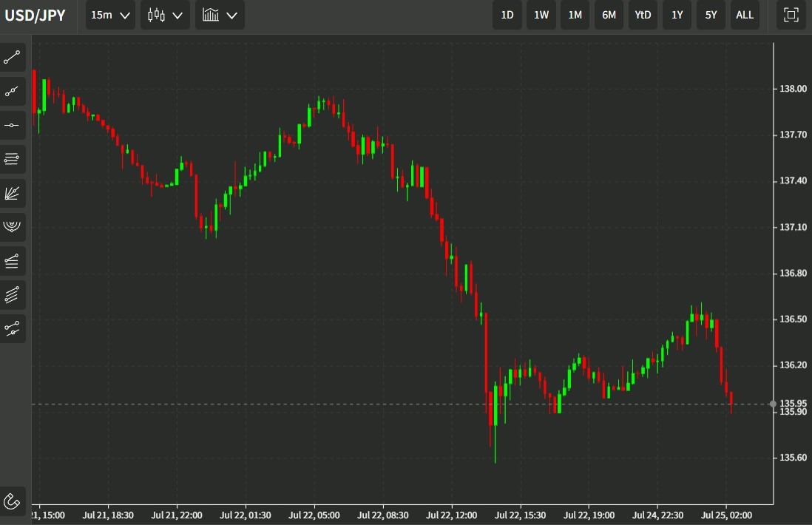The width and height of the screenshot is (812, 525).
Task: Click the 137.70 price axis label
Action: point(793,135)
